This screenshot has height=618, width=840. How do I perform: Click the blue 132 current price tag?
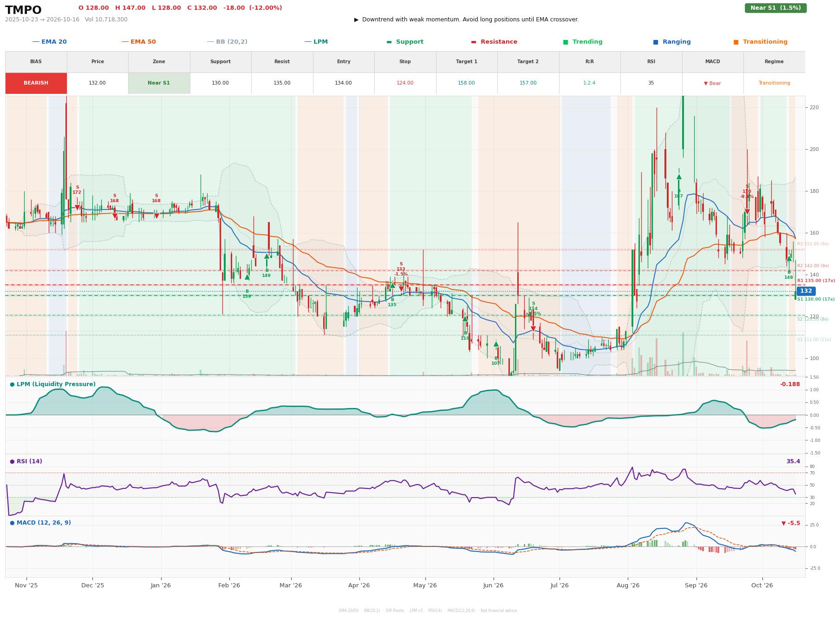[x=806, y=291]
